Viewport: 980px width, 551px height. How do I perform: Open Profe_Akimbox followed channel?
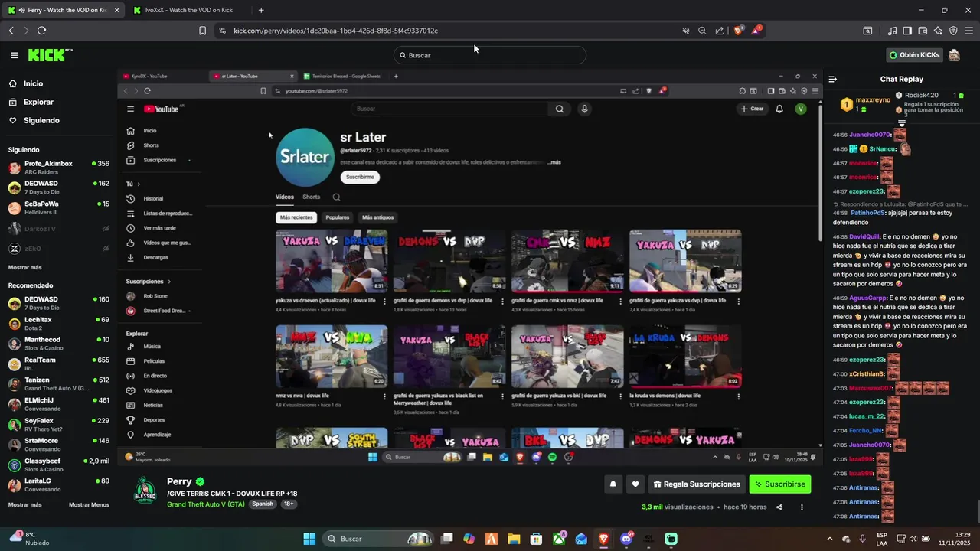point(59,167)
